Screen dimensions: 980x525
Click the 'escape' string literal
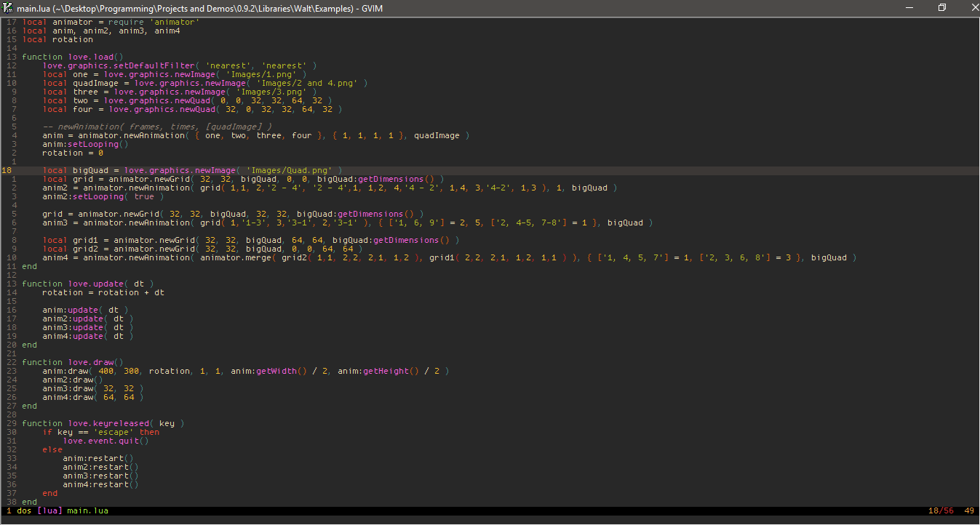113,432
